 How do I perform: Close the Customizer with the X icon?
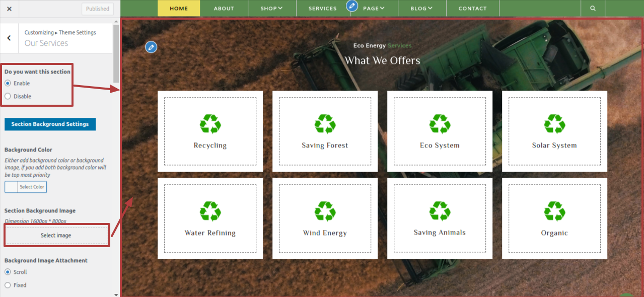click(9, 9)
